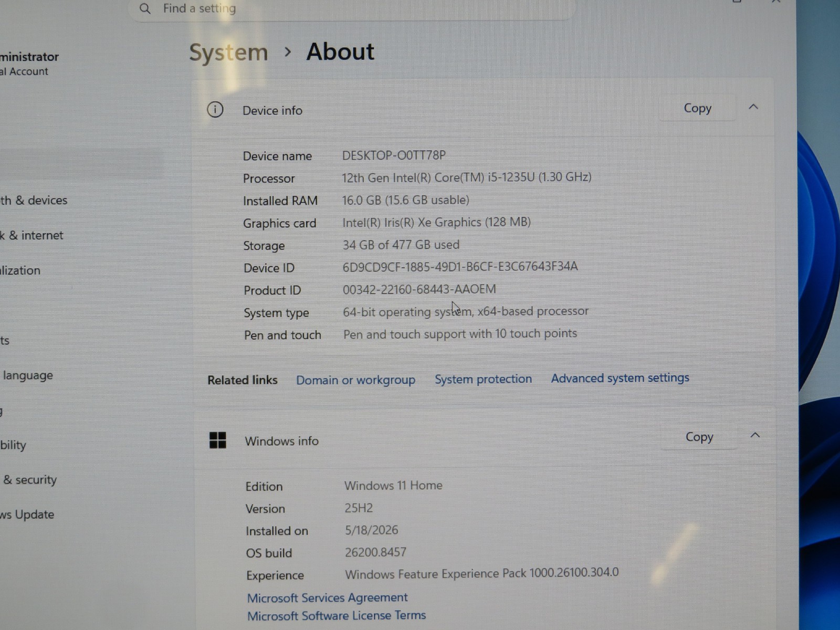Open Network & internet sidebar item
The height and width of the screenshot is (630, 840).
[31, 235]
